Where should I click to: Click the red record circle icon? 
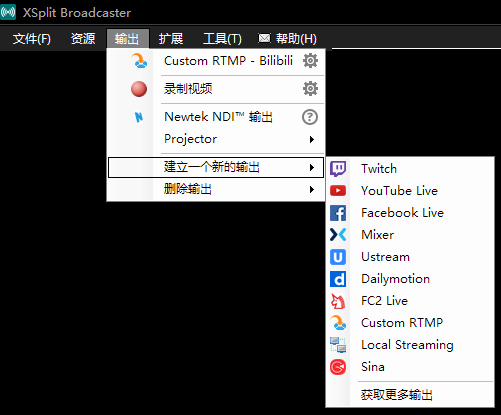pos(139,89)
